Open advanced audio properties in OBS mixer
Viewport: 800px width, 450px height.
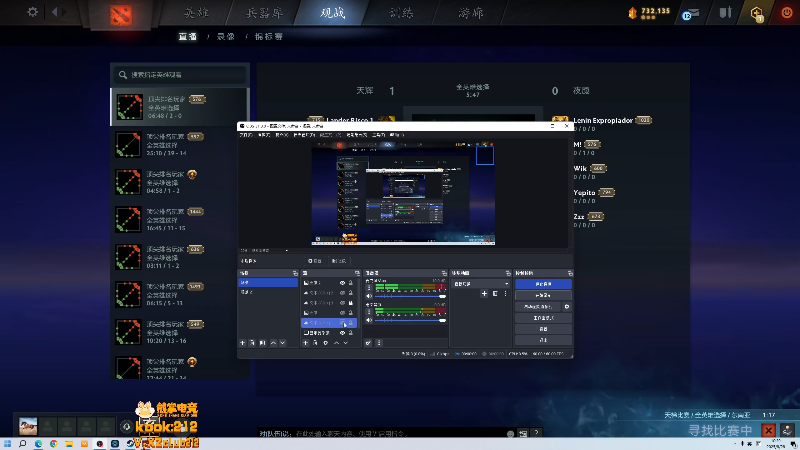click(x=368, y=343)
